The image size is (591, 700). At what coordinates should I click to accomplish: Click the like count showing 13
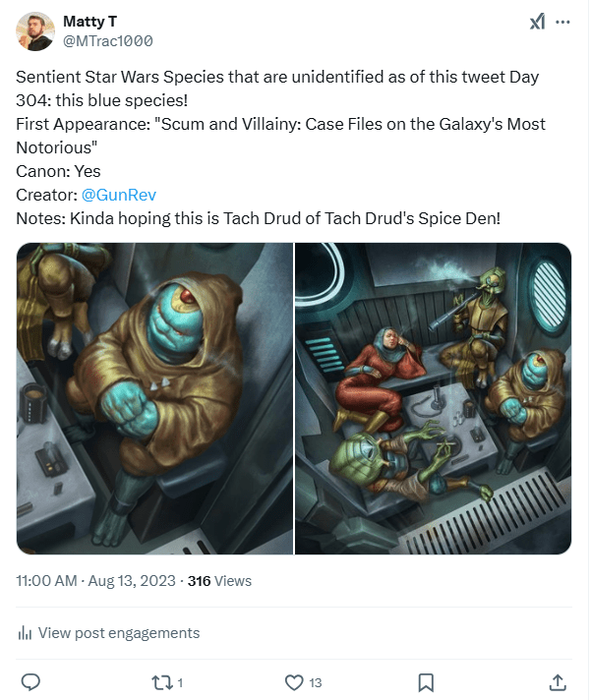(315, 682)
